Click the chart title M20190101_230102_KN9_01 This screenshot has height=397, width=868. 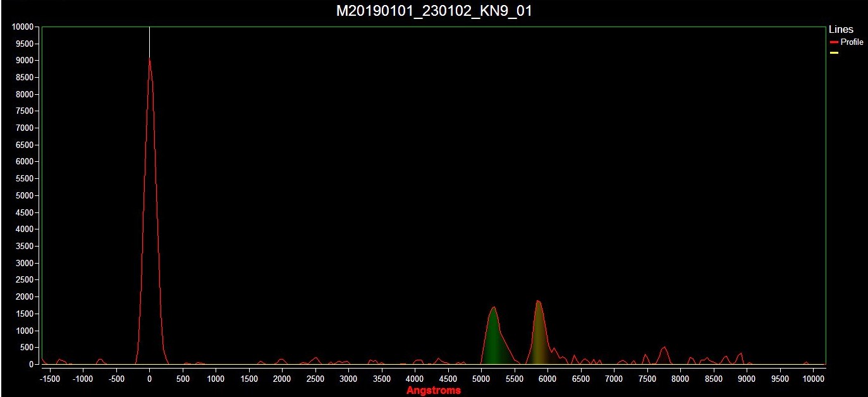coord(434,11)
